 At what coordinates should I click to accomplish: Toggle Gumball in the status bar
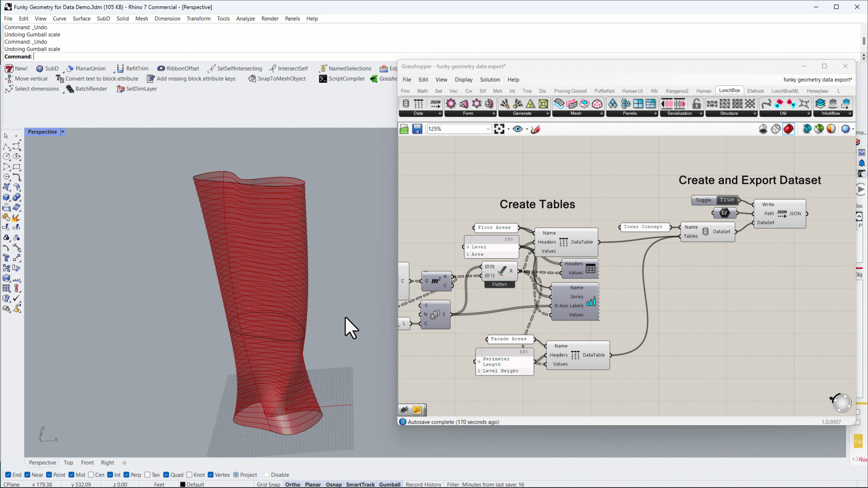click(x=389, y=484)
